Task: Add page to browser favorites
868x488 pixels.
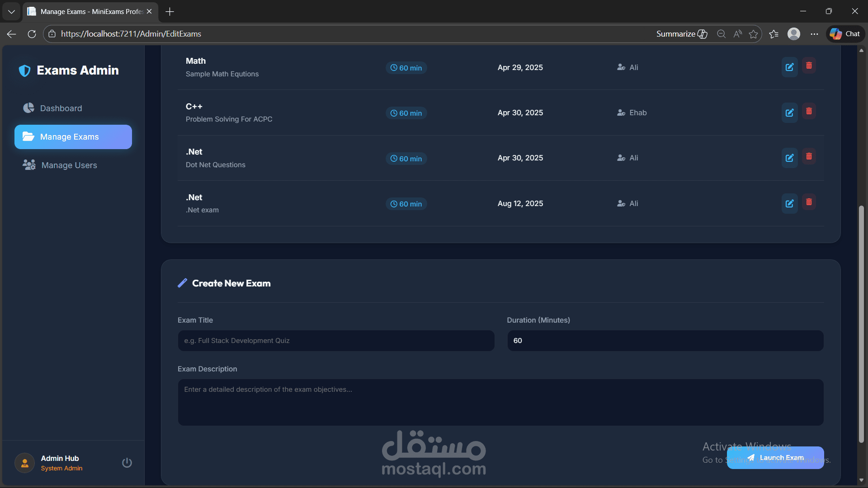Action: (x=753, y=34)
